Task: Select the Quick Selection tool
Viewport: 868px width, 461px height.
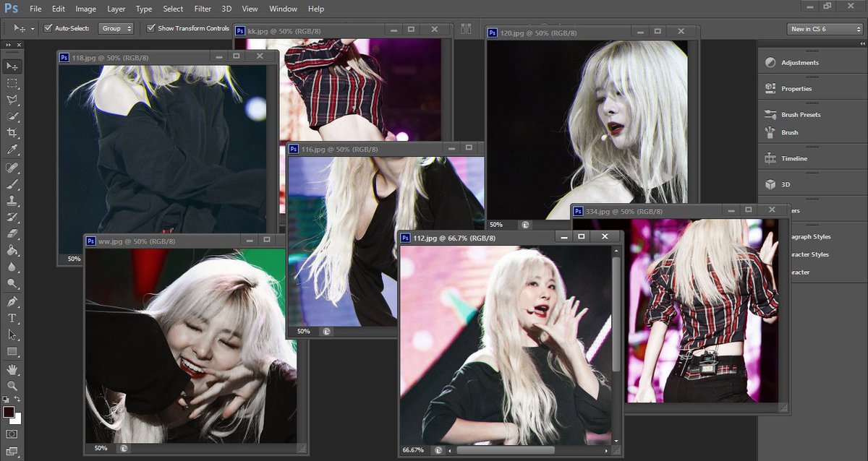Action: pos(12,116)
